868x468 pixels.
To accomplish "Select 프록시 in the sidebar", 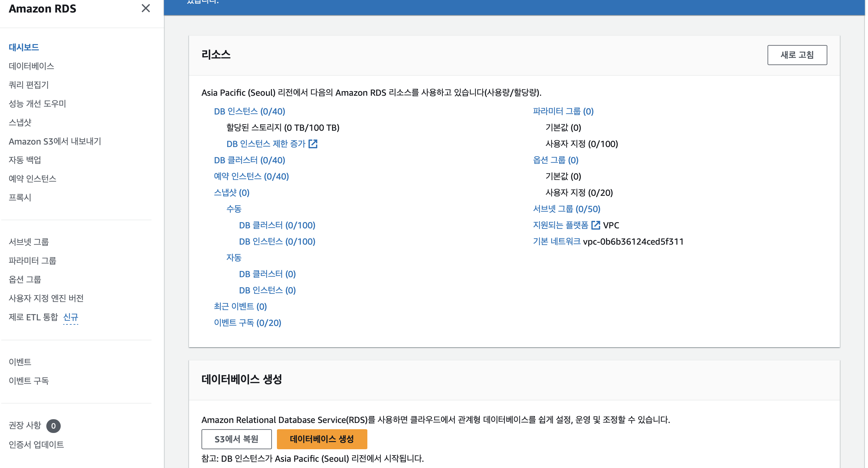I will (20, 197).
